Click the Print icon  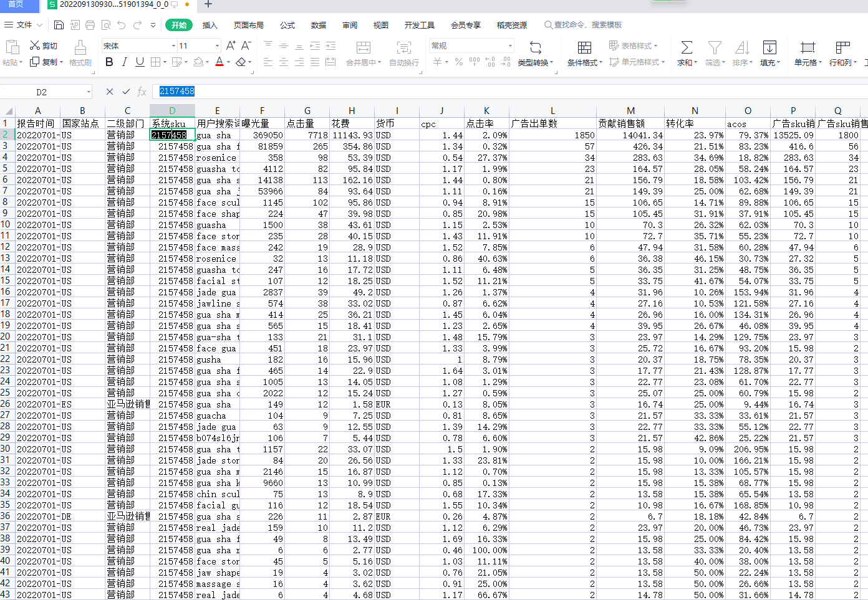tap(90, 25)
